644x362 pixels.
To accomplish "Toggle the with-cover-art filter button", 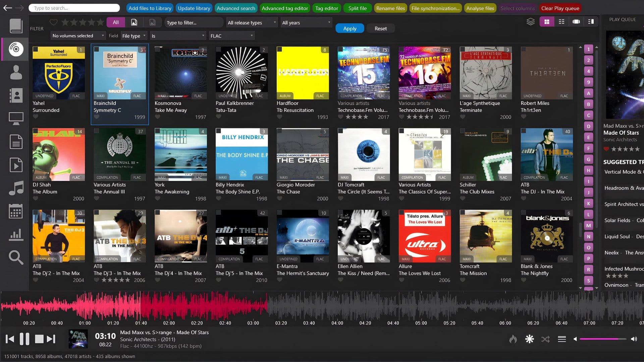I will pyautogui.click(x=134, y=22).
